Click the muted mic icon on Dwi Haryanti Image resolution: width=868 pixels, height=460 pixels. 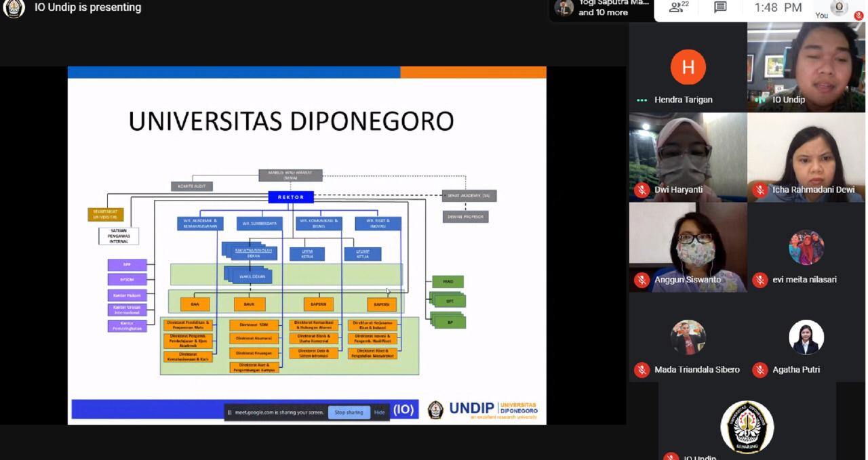pyautogui.click(x=642, y=190)
